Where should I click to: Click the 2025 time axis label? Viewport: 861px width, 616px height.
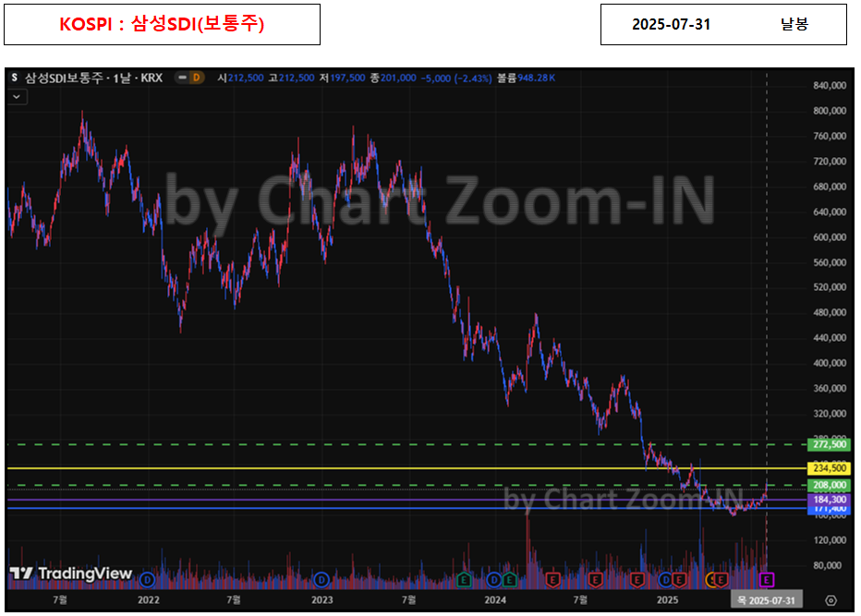668,600
